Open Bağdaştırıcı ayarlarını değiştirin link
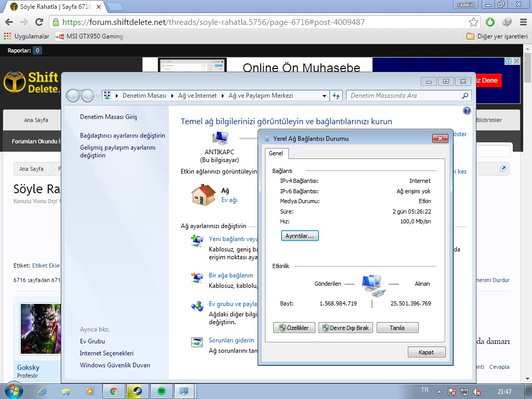532x399 pixels. pos(123,136)
